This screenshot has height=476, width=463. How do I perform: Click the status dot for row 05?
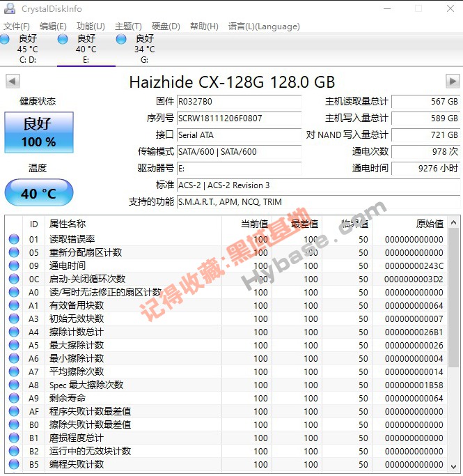coord(14,252)
